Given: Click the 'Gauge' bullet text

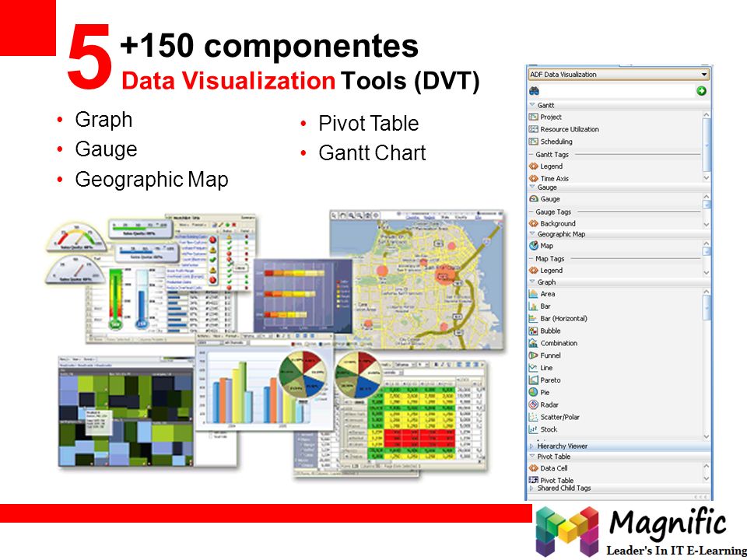Looking at the screenshot, I should [x=106, y=149].
